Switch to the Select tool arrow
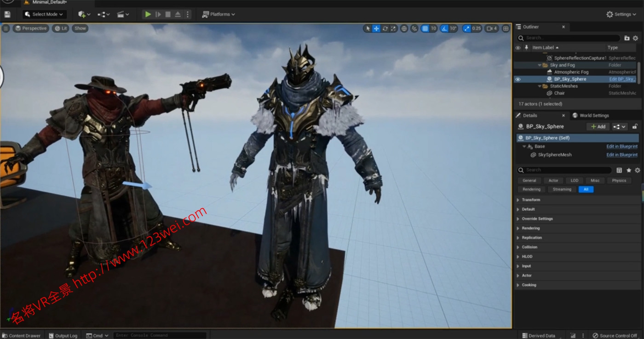Screen dimensions: 644x339 [368, 28]
